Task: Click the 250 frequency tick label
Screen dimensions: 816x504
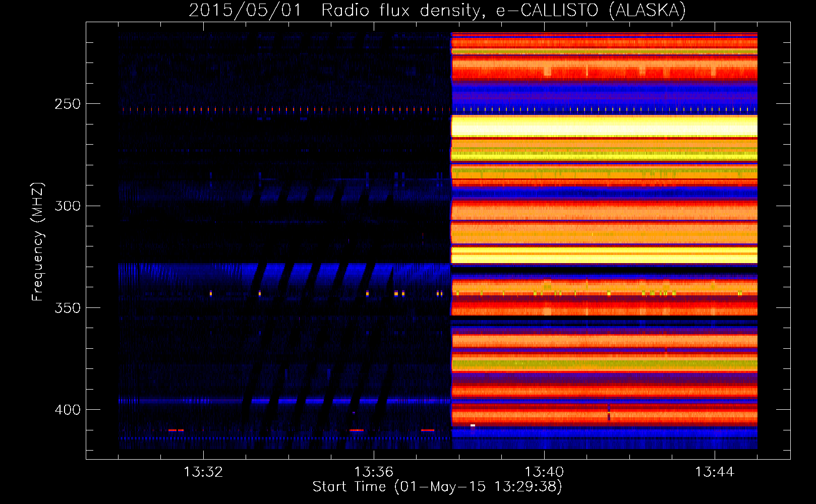Action: click(68, 104)
